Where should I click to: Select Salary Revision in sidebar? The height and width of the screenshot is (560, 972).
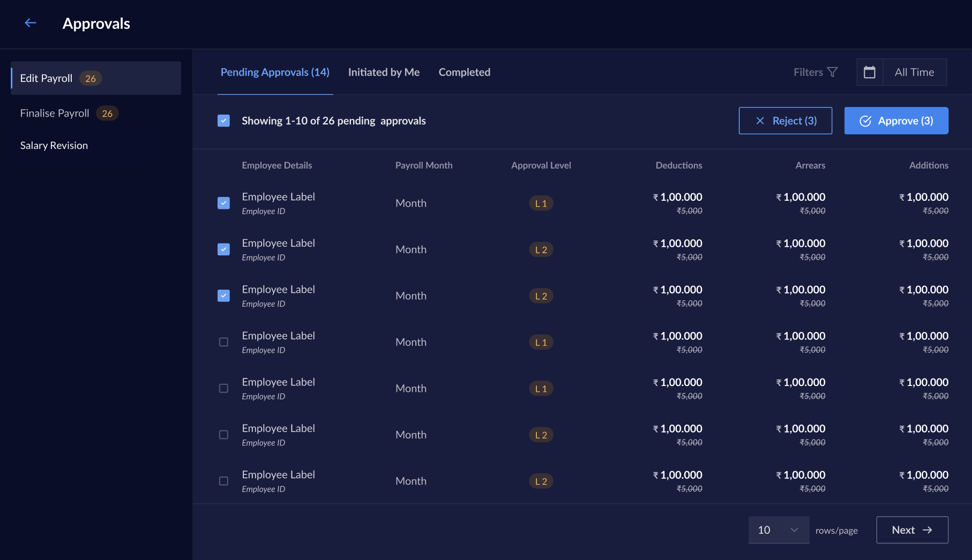click(54, 146)
